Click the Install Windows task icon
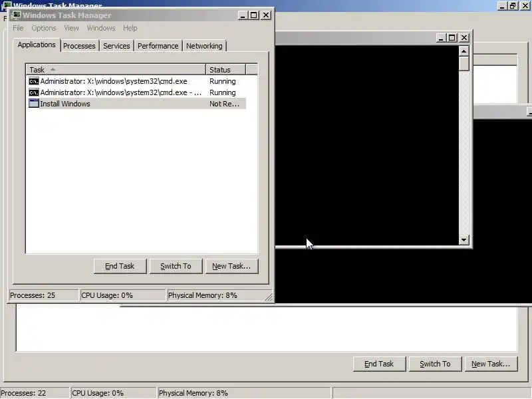The width and height of the screenshot is (532, 399). pyautogui.click(x=34, y=104)
